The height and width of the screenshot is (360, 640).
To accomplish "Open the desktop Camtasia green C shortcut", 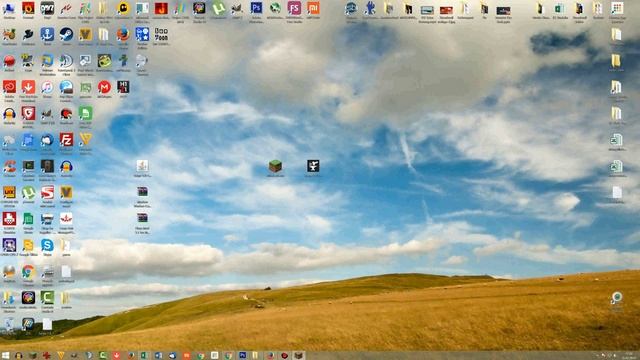I will point(47,298).
